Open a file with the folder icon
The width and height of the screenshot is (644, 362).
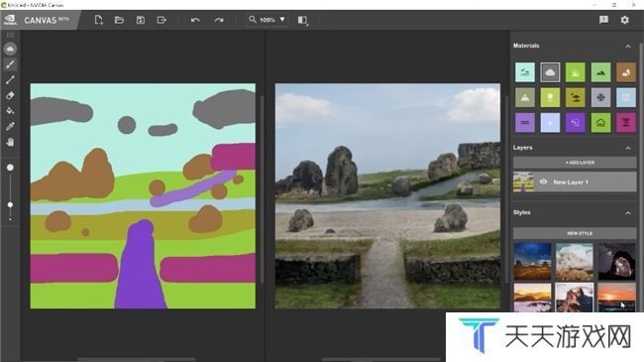point(119,20)
